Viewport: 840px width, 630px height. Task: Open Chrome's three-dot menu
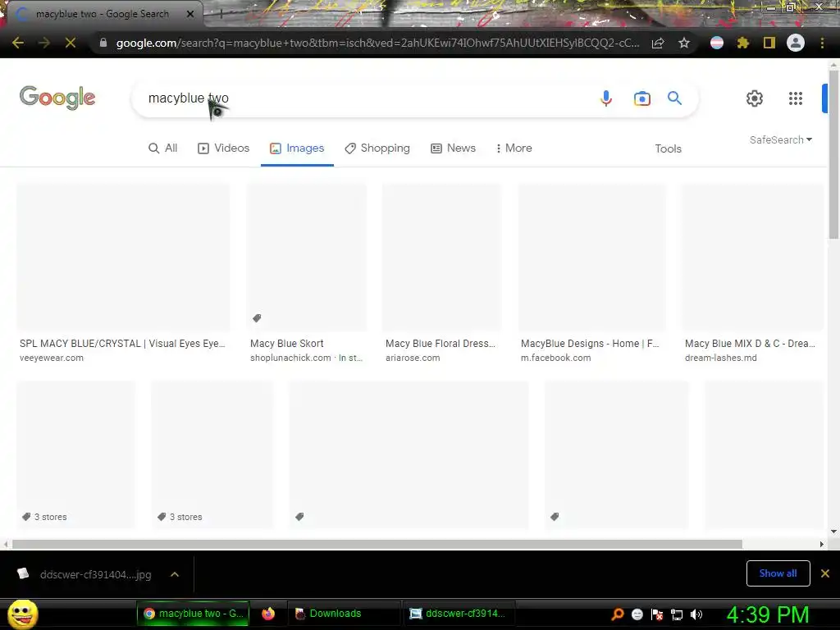pyautogui.click(x=822, y=43)
